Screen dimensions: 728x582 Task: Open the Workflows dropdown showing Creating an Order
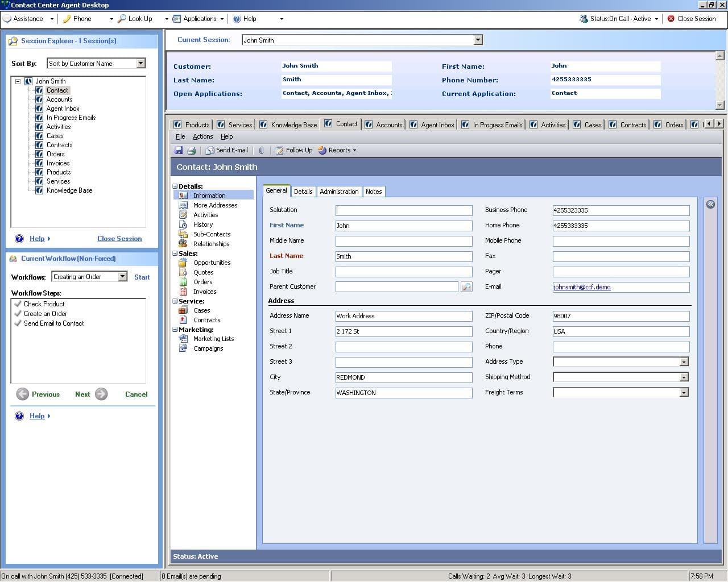click(x=122, y=277)
